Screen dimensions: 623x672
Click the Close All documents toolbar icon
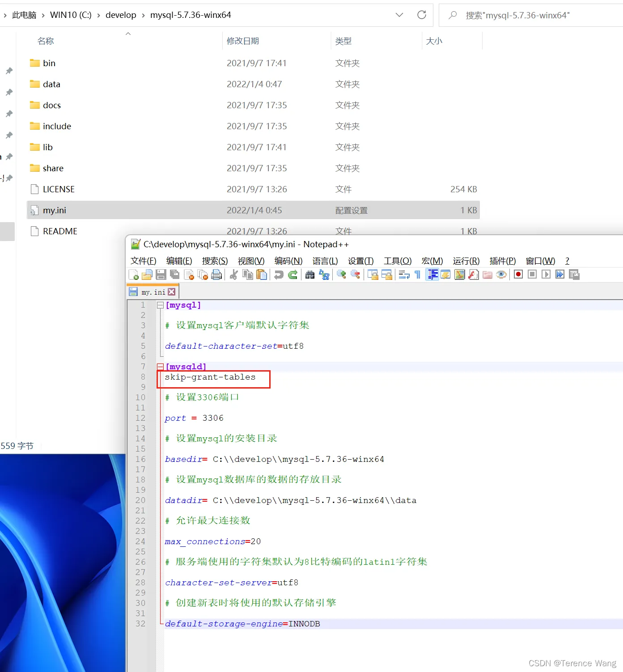[x=203, y=275]
